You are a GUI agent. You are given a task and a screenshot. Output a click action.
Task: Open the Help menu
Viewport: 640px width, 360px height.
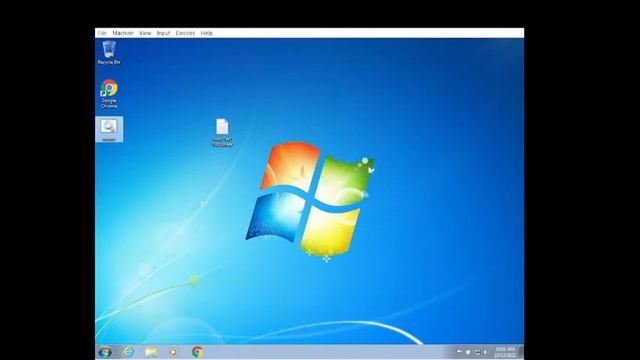point(207,33)
